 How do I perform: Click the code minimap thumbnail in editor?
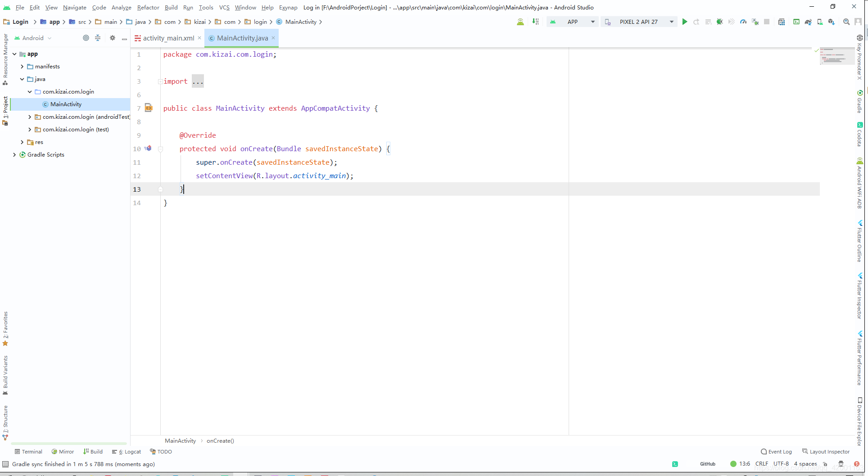point(837,56)
